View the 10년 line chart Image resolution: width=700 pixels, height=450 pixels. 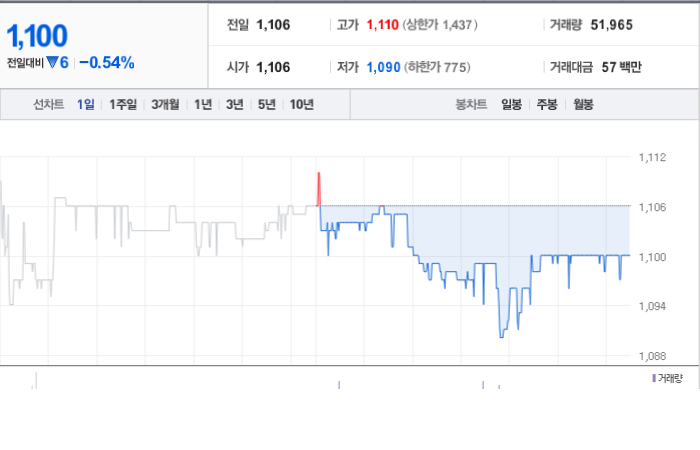302,104
